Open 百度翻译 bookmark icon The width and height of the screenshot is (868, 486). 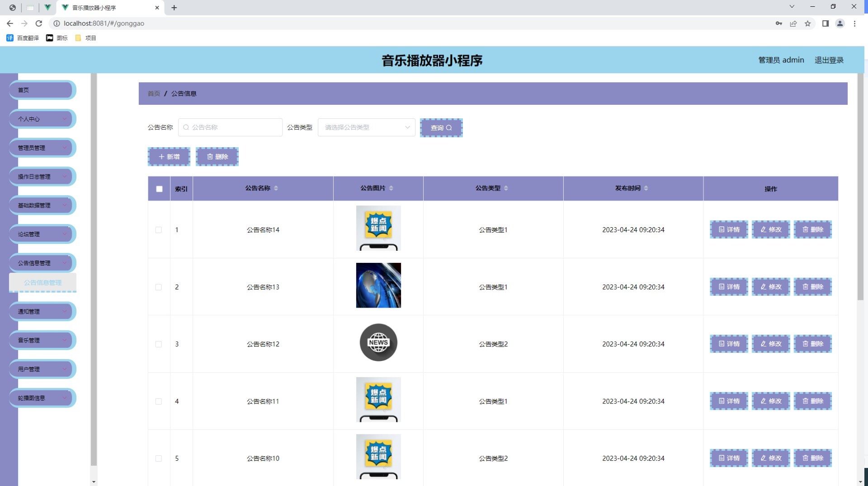click(x=10, y=38)
